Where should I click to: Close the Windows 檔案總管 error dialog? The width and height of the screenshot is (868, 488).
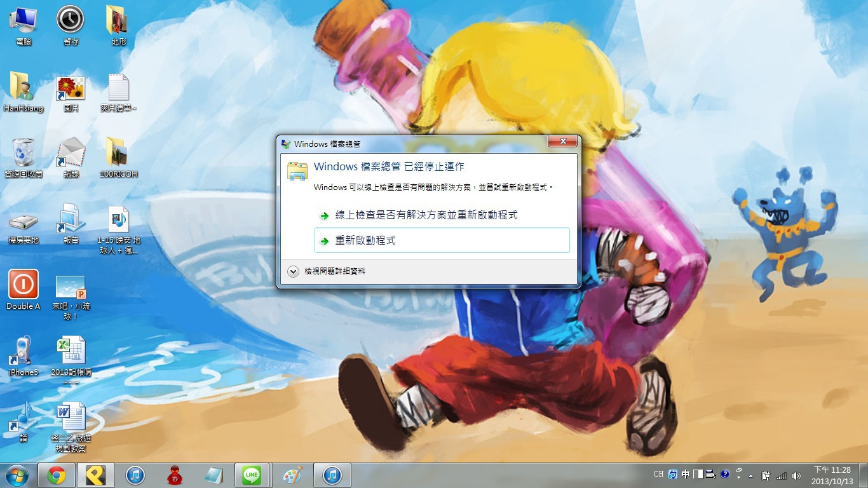(562, 142)
